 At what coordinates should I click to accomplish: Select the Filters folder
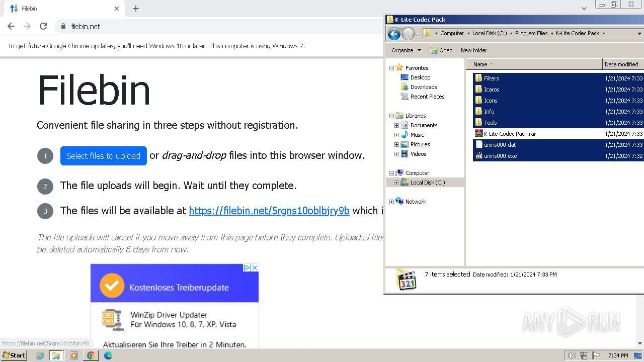[558, 78]
